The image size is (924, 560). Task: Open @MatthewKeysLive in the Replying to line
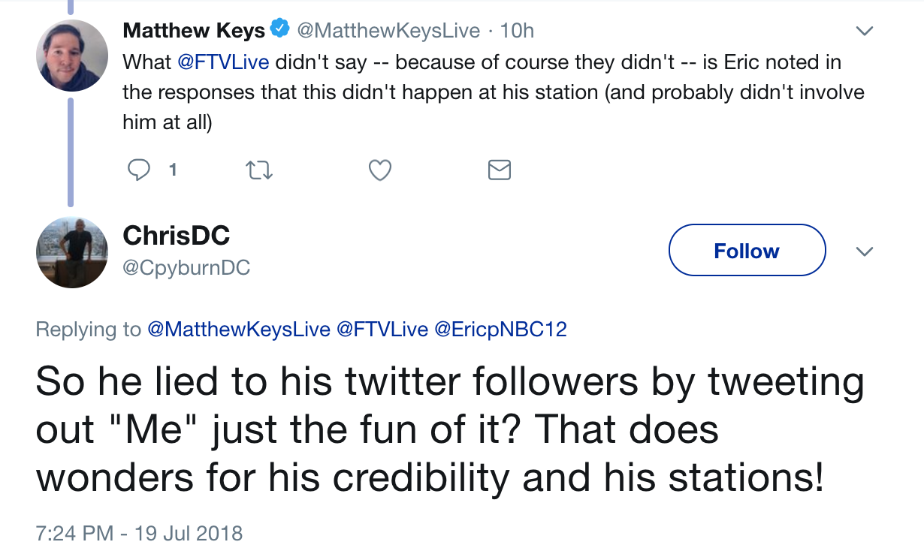pos(238,330)
